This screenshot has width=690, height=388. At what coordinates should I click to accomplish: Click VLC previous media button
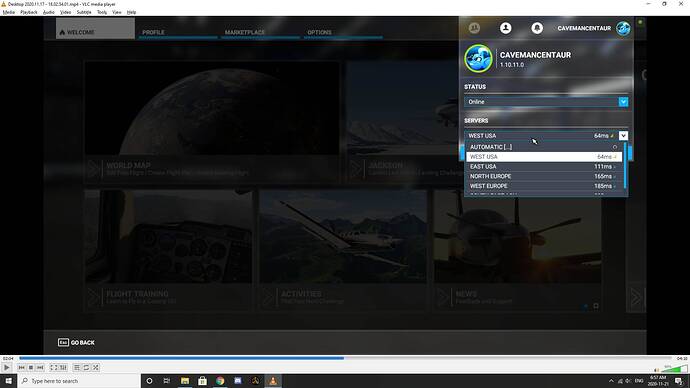(22, 367)
